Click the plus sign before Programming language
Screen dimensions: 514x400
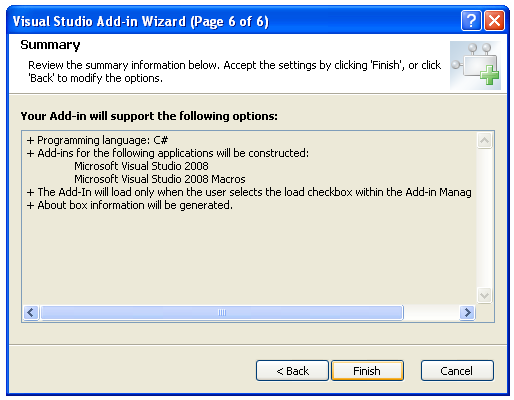coord(30,141)
